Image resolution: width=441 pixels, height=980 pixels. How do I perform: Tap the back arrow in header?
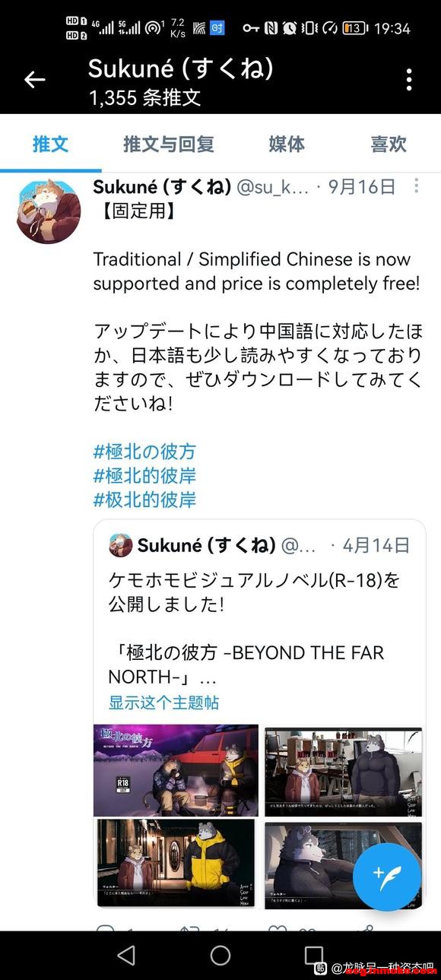34,79
